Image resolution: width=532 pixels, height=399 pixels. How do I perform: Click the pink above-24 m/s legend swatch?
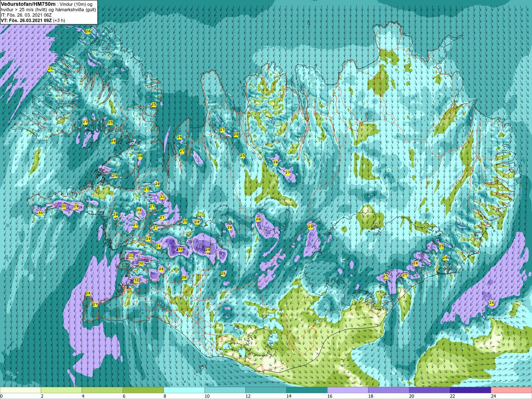tap(512, 390)
